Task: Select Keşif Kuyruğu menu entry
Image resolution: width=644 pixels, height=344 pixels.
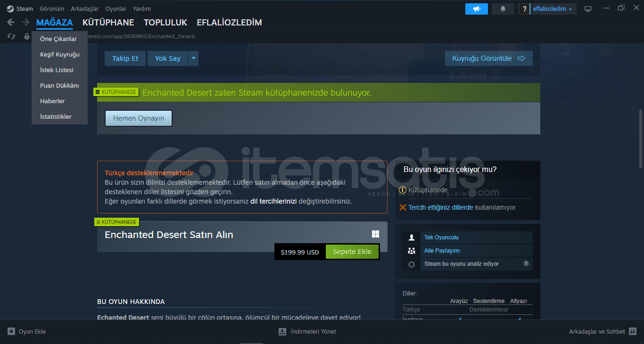Action: coord(59,55)
